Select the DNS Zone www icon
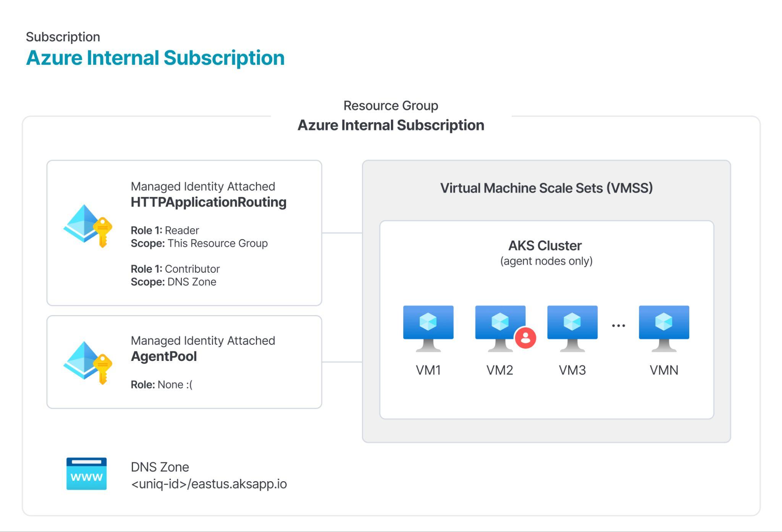Screen dimensions: 782x532 pos(87,474)
